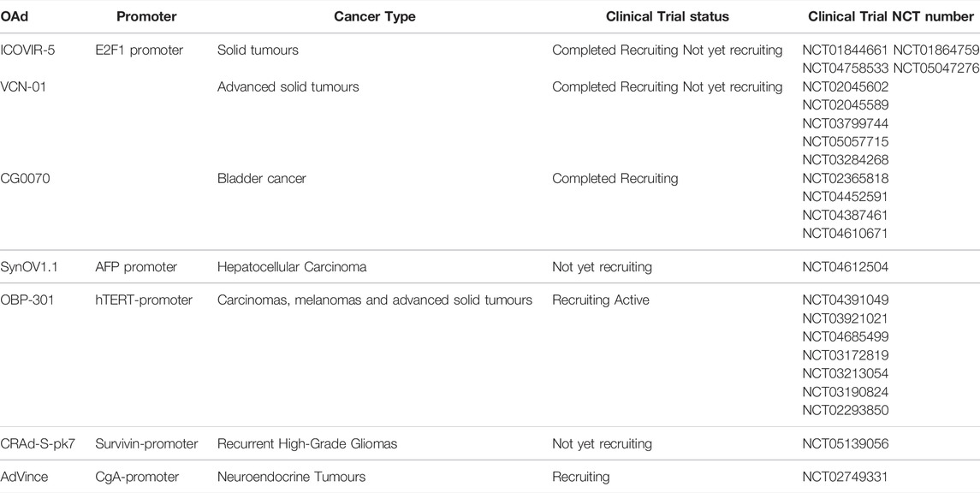Open trial NCT04612504 for SynOV1.1
This screenshot has height=493, width=980.
(845, 267)
